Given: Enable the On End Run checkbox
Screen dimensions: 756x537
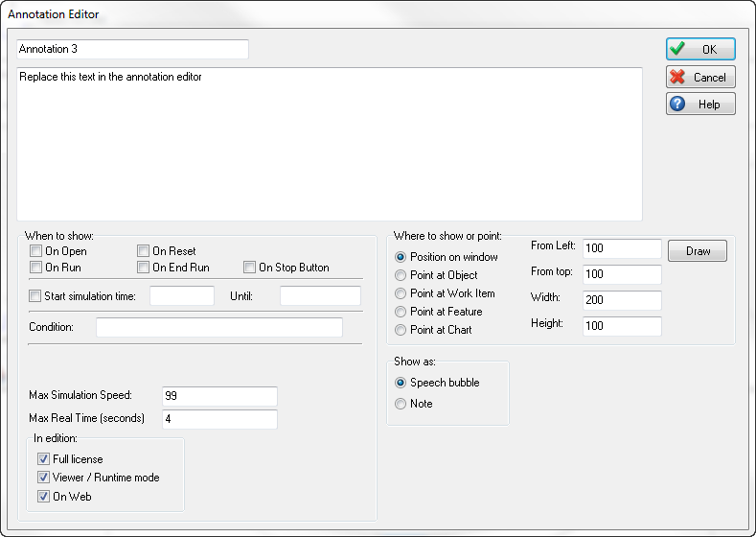Looking at the screenshot, I should (x=144, y=268).
